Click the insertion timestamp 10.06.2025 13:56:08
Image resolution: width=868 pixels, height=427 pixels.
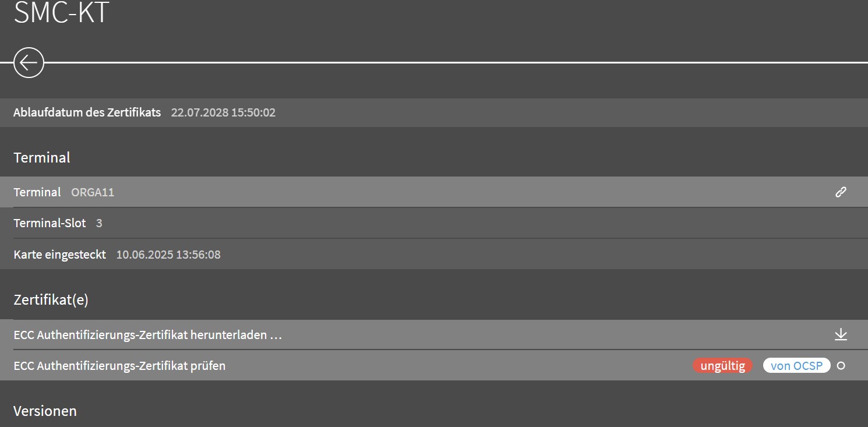168,255
